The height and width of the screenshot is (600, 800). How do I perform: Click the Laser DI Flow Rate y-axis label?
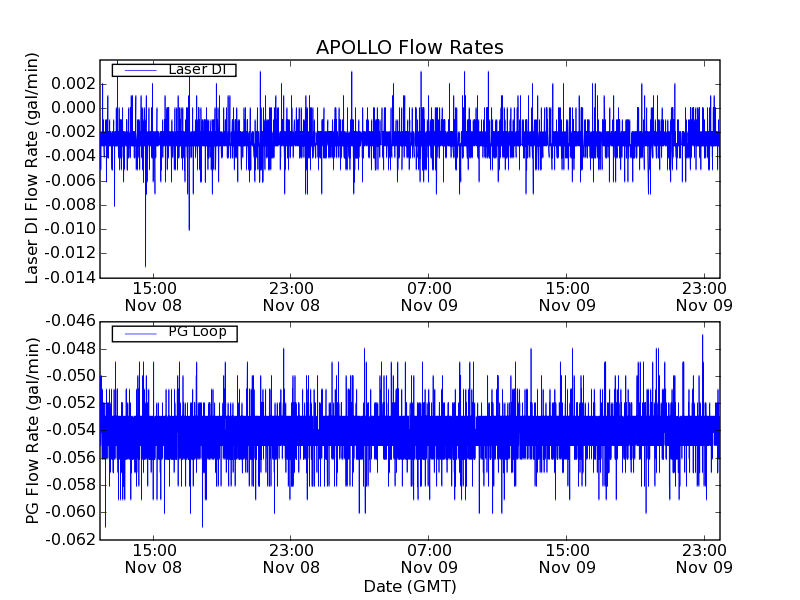(32, 168)
